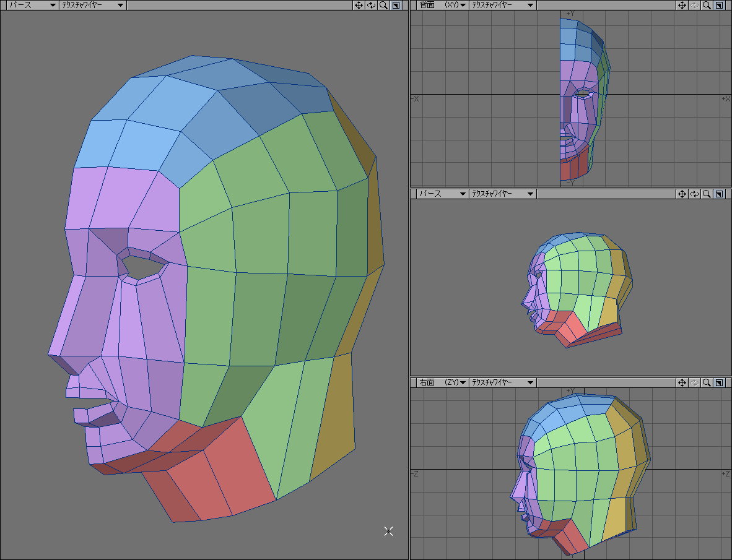Open the 背面 (XY) view type dropdown

tap(442, 5)
